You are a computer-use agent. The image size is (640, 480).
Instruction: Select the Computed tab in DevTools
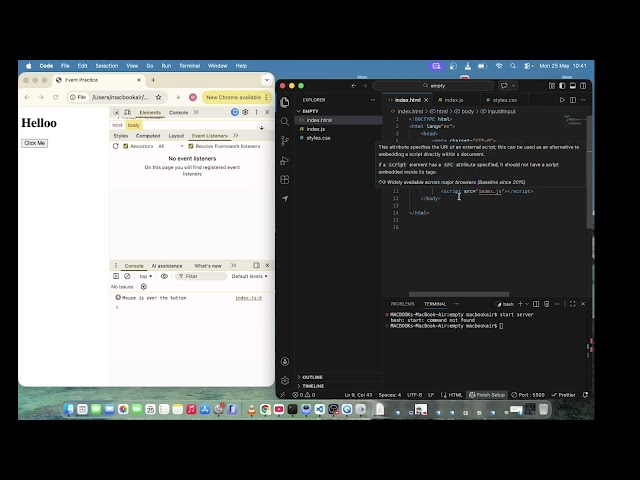pyautogui.click(x=148, y=136)
